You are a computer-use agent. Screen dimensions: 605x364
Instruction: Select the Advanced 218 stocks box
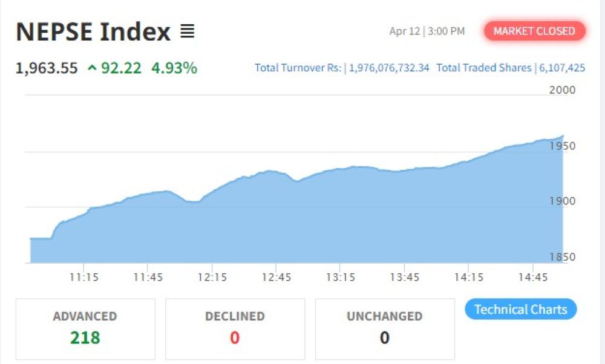[85, 329]
